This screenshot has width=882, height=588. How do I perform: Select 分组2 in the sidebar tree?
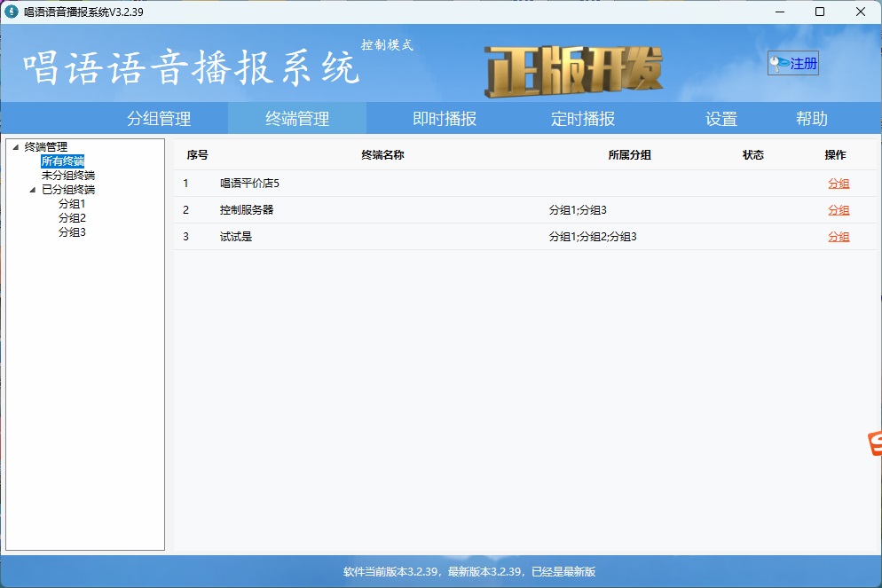(73, 217)
